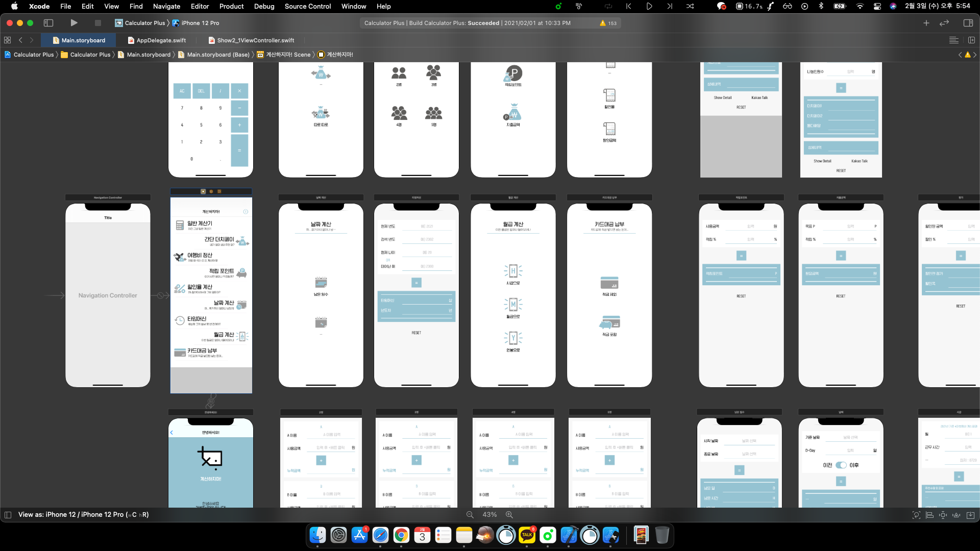Screen dimensions: 980x551
Task: Click the zoom in magnifier button
Action: (x=509, y=515)
